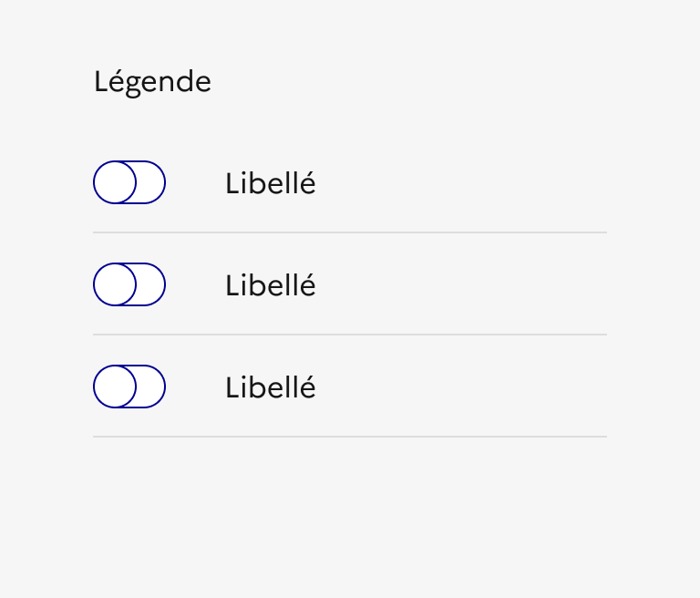This screenshot has height=598, width=700.
Task: Click the separator line under the third toggle
Action: 350,437
